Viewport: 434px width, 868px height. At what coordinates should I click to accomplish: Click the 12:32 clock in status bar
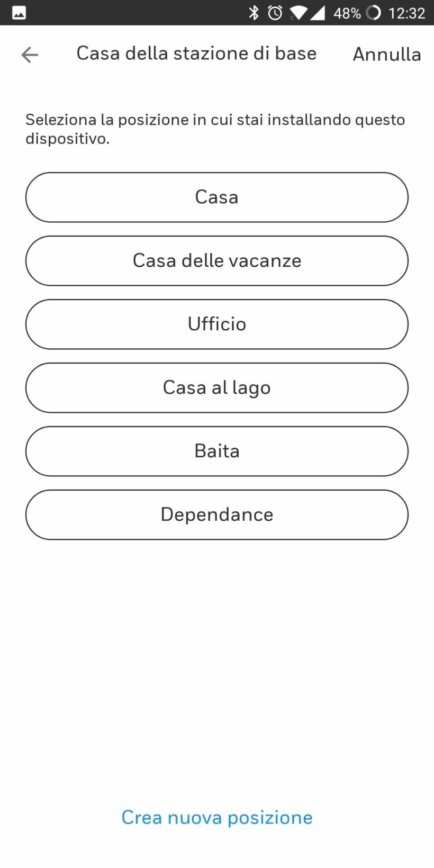pos(406,13)
